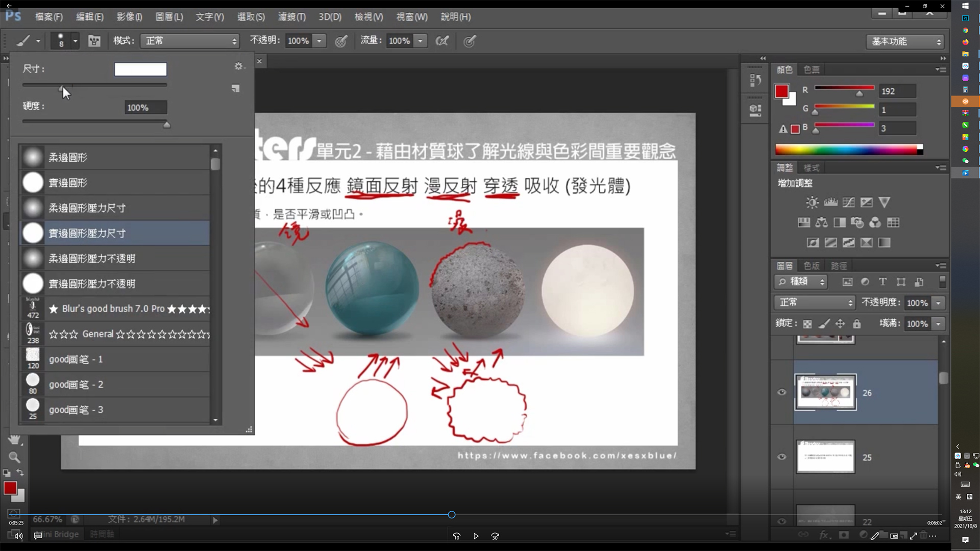Add a Curves adjustment
This screenshot has width=980, height=551.
[x=848, y=203]
